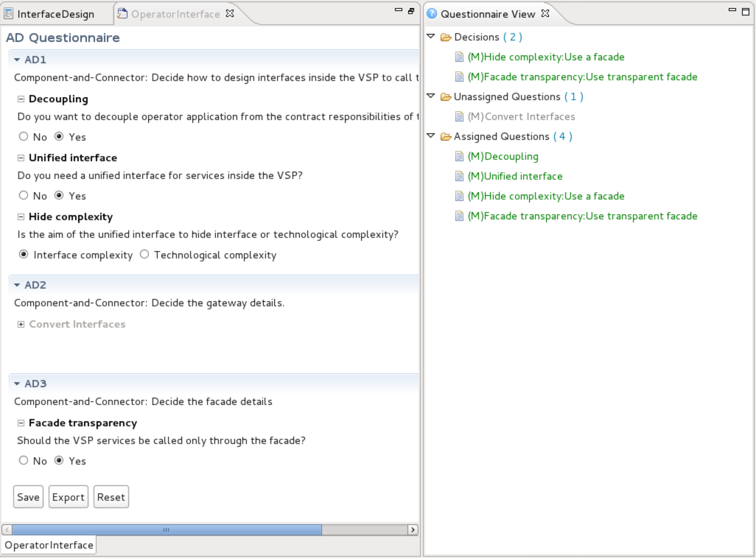Click the AD Questionnaire heading
The height and width of the screenshot is (558, 756).
click(x=63, y=38)
